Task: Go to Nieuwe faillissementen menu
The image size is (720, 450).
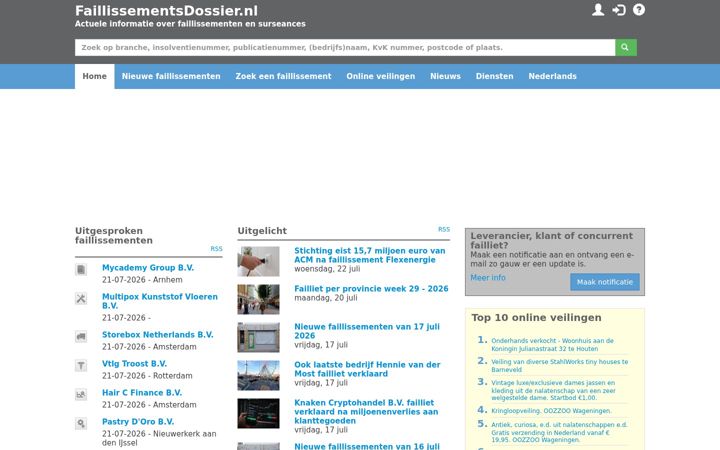Action: [x=171, y=76]
